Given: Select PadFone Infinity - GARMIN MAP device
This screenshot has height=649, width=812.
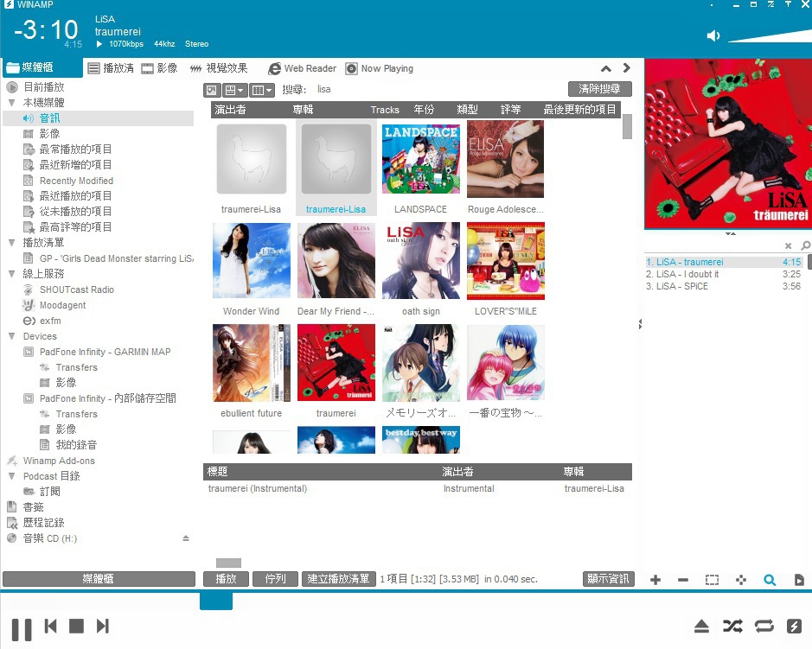Looking at the screenshot, I should click(105, 352).
